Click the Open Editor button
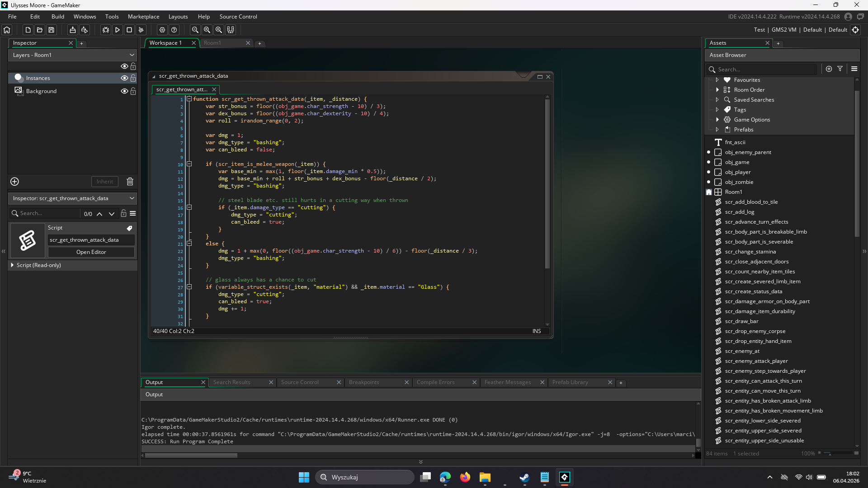The image size is (868, 488). [x=91, y=252]
